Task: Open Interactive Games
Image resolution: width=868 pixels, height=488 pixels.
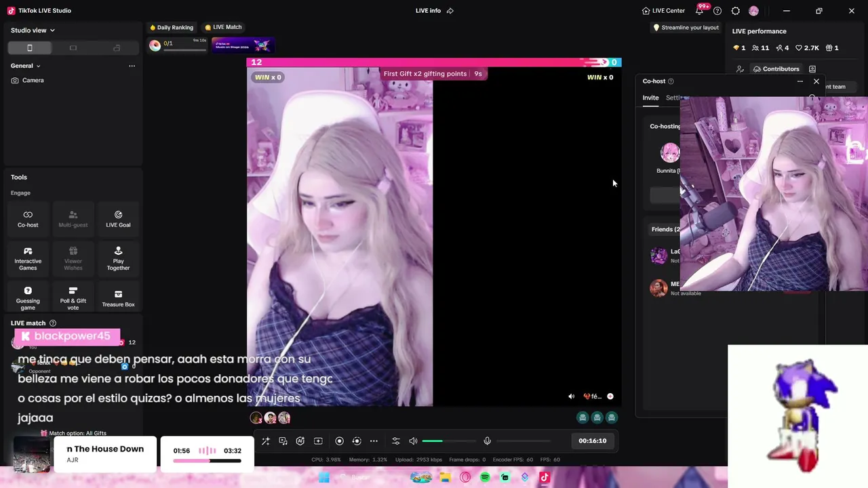Action: coord(28,258)
